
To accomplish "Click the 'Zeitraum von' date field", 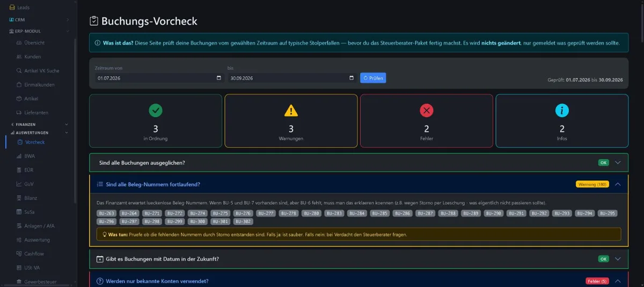I will [159, 78].
